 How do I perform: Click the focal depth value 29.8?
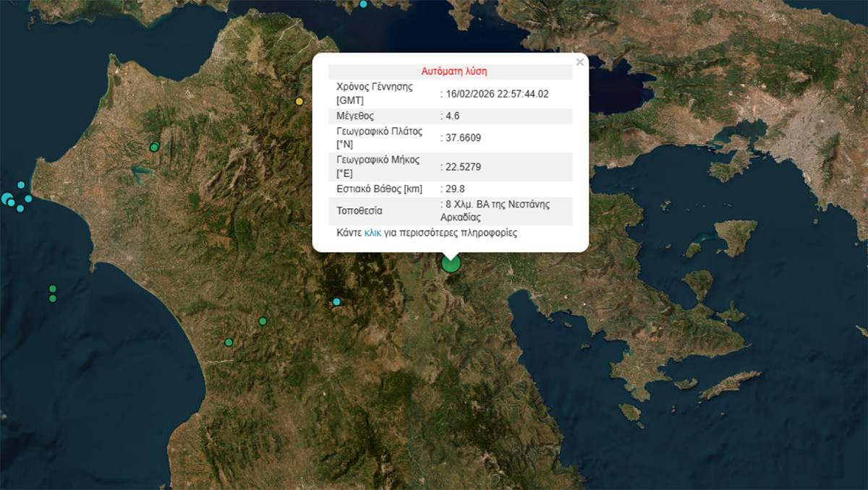[456, 189]
